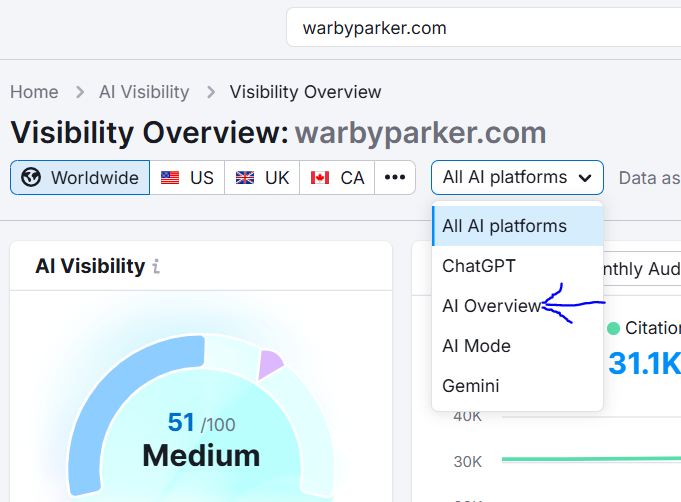Click the warbyparker.com search field

480,28
